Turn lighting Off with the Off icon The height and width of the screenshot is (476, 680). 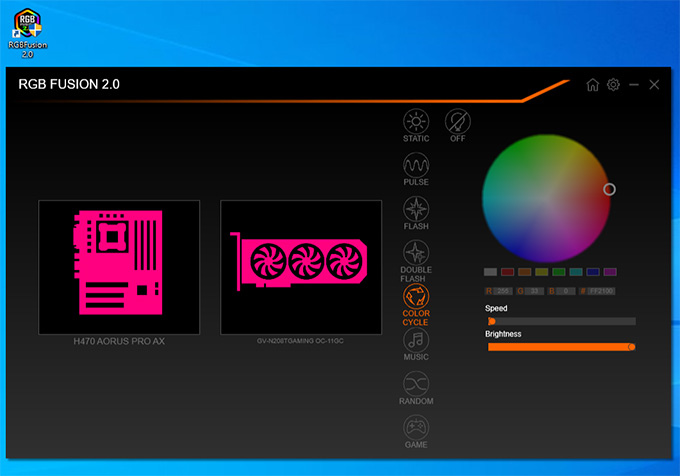pos(458,125)
